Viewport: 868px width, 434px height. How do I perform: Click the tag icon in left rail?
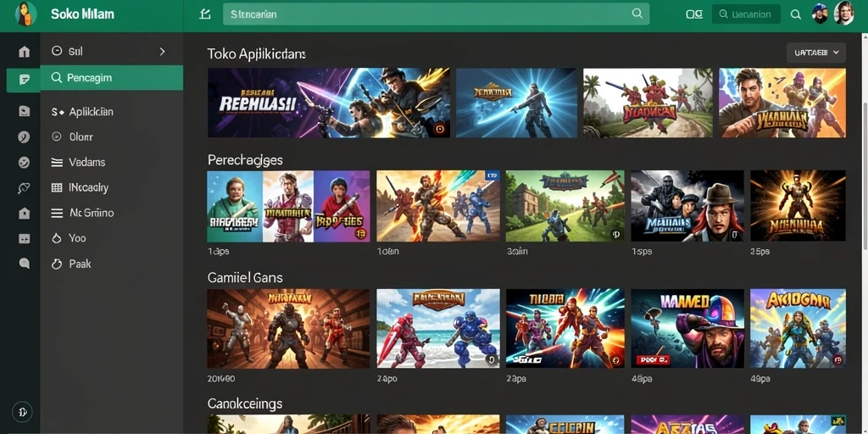(24, 188)
